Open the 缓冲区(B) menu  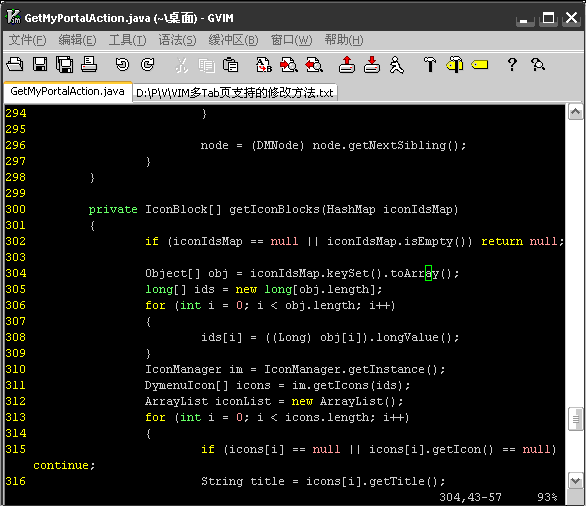pos(233,40)
